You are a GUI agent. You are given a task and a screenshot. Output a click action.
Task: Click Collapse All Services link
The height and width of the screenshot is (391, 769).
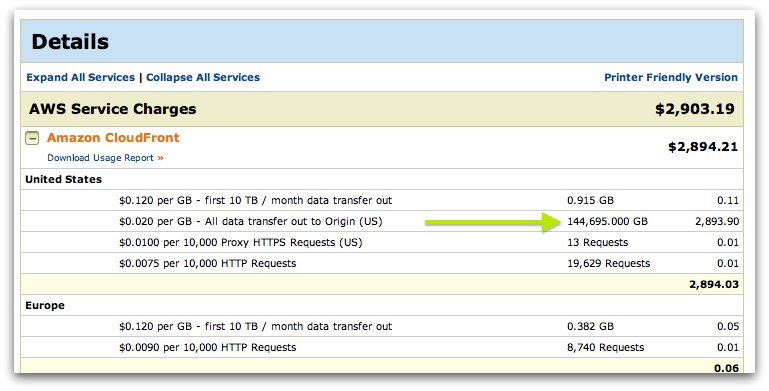[203, 78]
